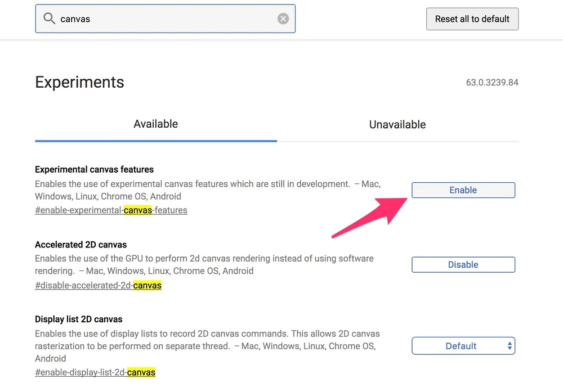The height and width of the screenshot is (392, 563).
Task: Click the Display list 2D canvas heading
Action: pyautogui.click(x=78, y=319)
